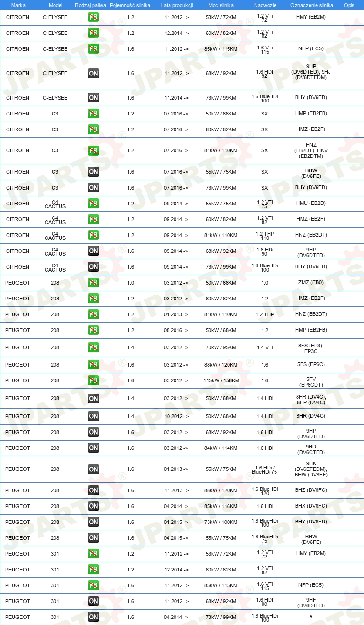Image resolution: width=364 pixels, height=625 pixels.
Task: Click the Moc silnika column header
Action: pyautogui.click(x=221, y=5)
